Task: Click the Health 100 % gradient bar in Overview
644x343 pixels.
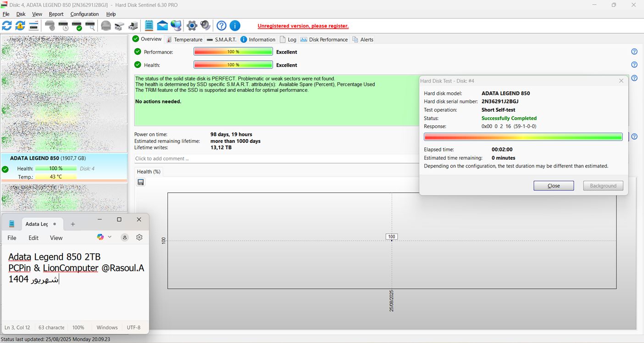Action: pos(233,65)
